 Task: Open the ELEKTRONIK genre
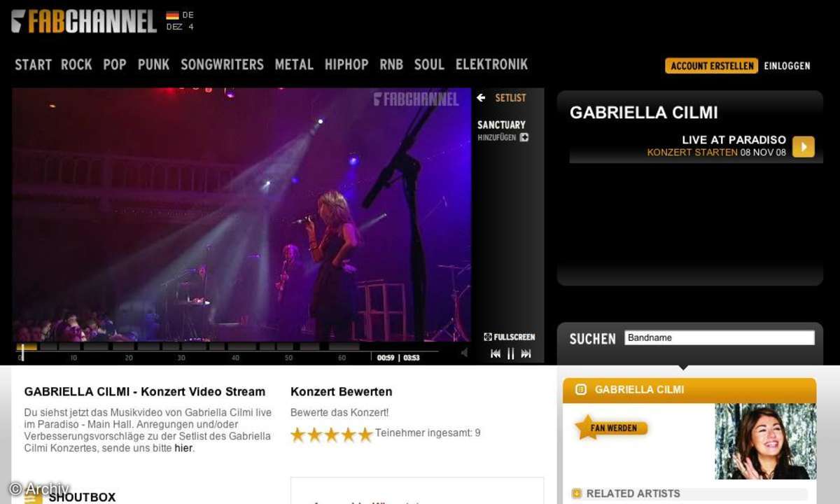(491, 64)
